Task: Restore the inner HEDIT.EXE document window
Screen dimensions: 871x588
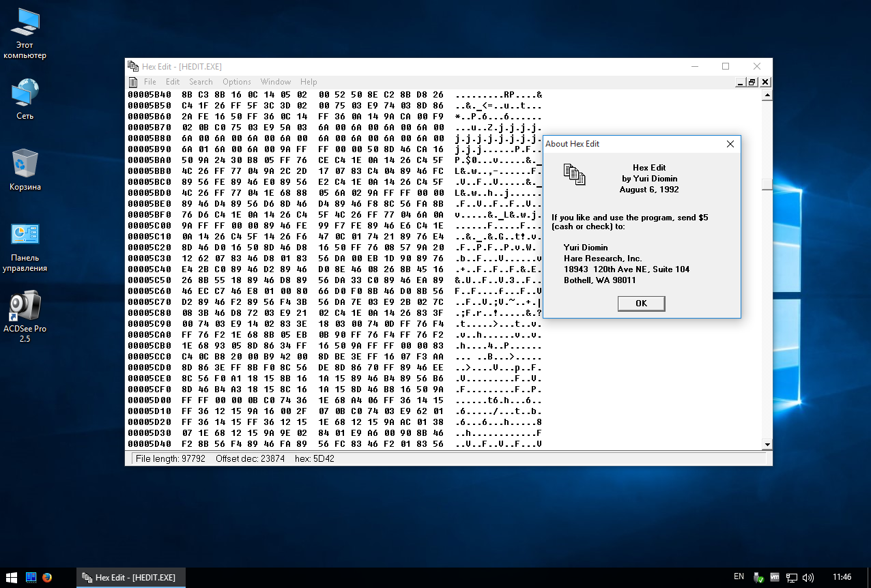Action: [752, 82]
